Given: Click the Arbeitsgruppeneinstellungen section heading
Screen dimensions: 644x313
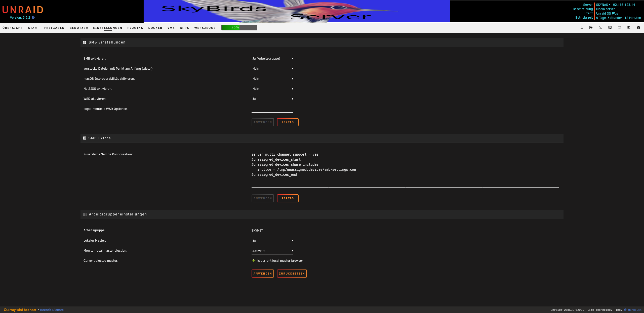Looking at the screenshot, I should (x=118, y=214).
